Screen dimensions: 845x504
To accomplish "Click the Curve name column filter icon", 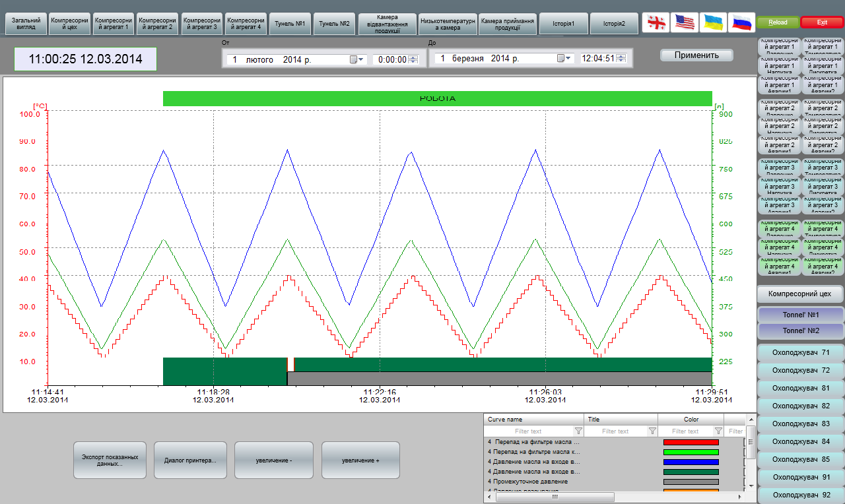I will [x=578, y=431].
